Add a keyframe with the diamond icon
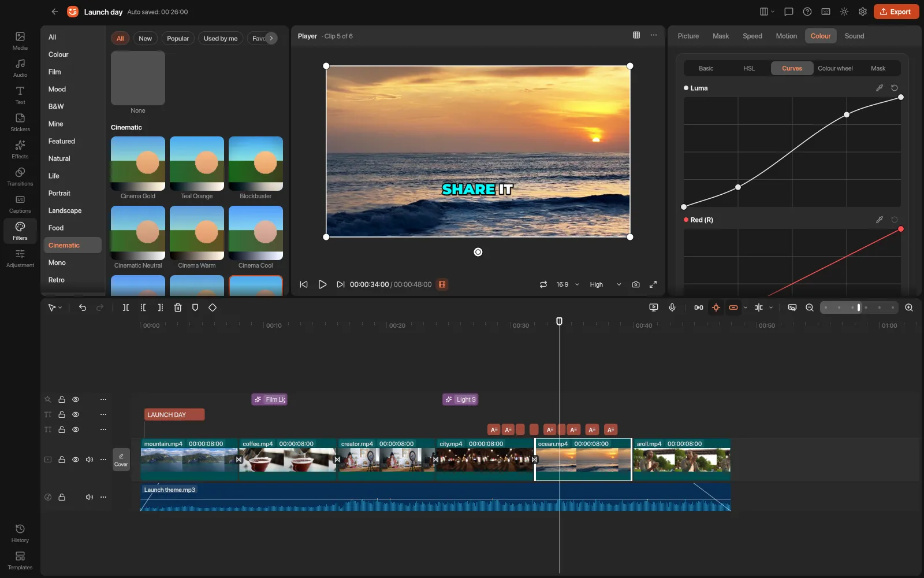The image size is (924, 578). pos(213,307)
